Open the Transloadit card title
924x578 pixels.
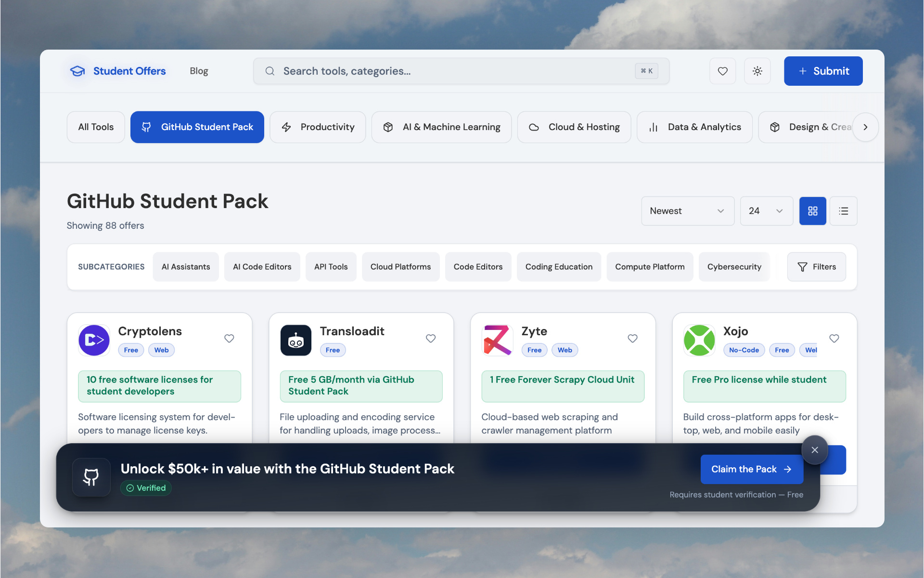352,331
